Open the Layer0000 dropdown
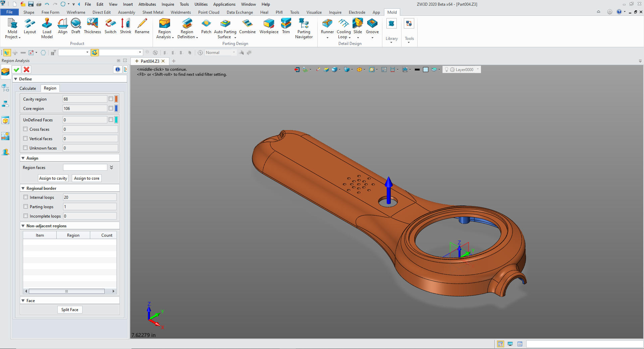Image resolution: width=644 pixels, height=349 pixels. [x=478, y=69]
